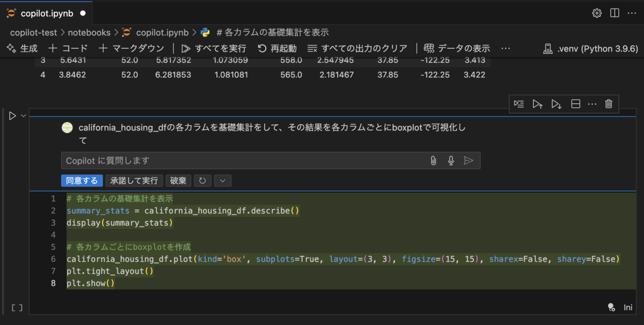The image size is (644, 325).
Task: Click the notebooks breadcrumb
Action: (89, 33)
